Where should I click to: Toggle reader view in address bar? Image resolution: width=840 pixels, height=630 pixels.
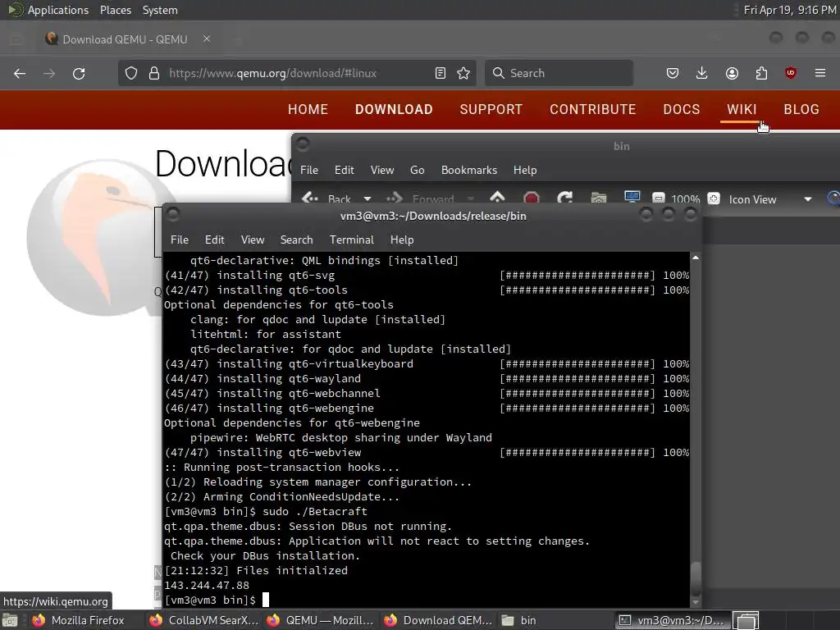441,73
